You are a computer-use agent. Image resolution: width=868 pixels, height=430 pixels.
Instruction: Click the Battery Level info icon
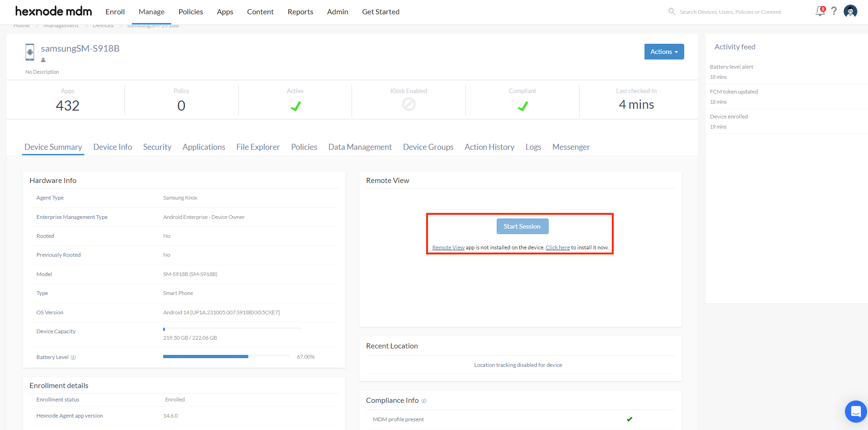[73, 357]
